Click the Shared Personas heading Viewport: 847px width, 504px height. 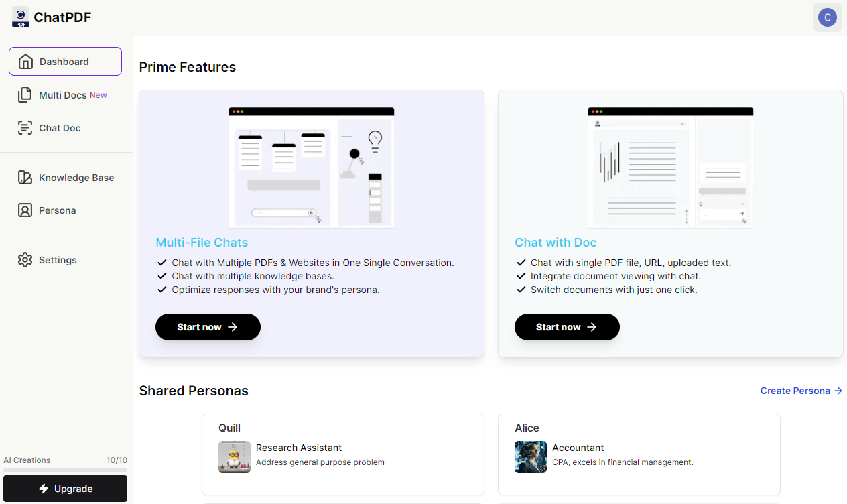pyautogui.click(x=194, y=391)
